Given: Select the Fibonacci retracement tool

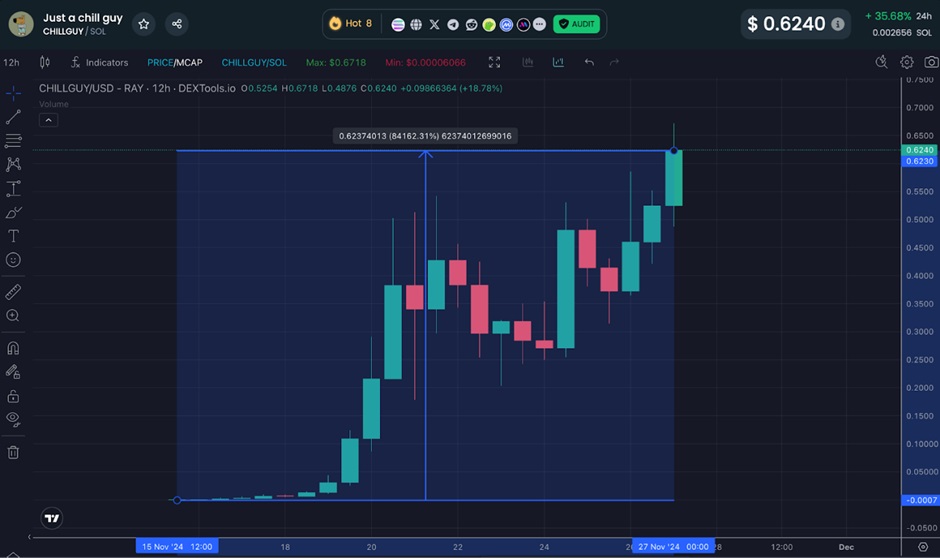Looking at the screenshot, I should (13, 141).
